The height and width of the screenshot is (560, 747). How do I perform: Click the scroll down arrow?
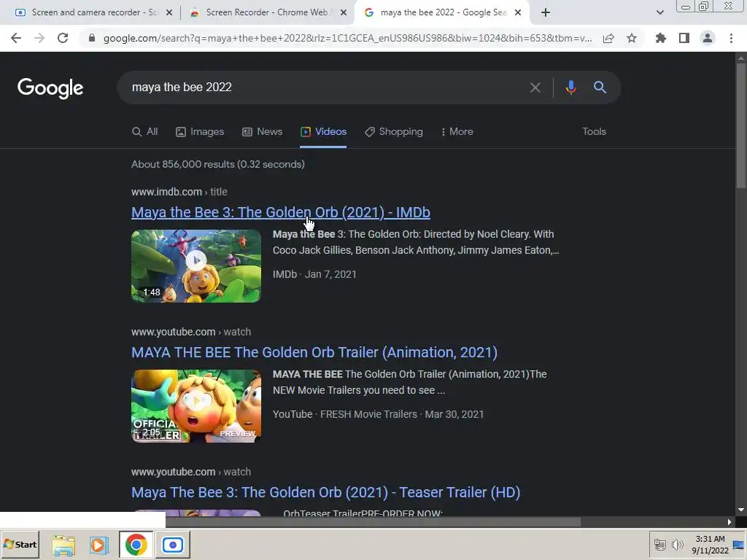point(741,510)
